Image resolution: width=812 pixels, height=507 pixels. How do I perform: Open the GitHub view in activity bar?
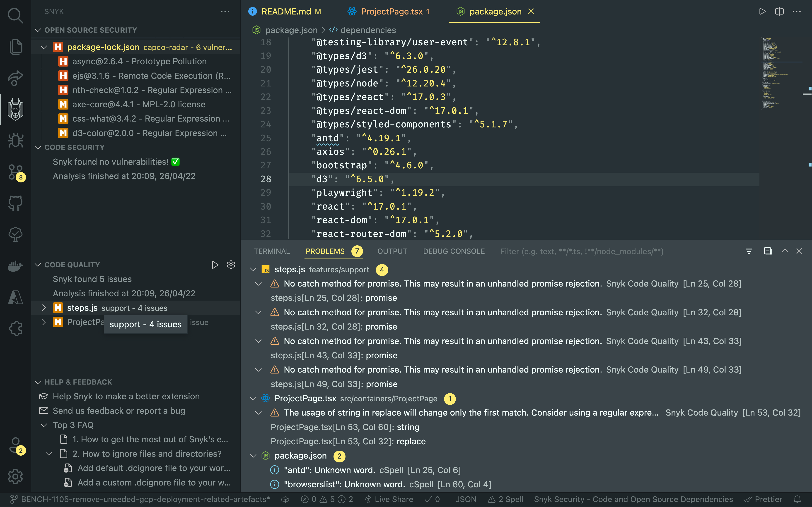point(15,203)
